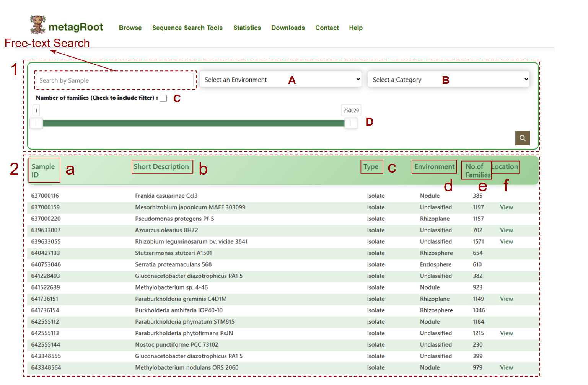View location for Azoarcus olearius BH72
The height and width of the screenshot is (385, 588).
pyautogui.click(x=507, y=230)
